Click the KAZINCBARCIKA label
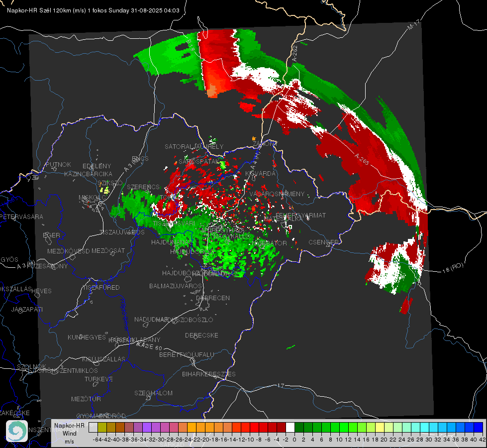The height and width of the screenshot is (448, 487). [x=88, y=174]
